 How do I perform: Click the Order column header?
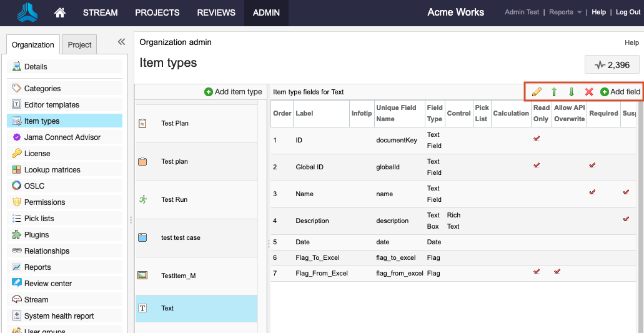282,113
